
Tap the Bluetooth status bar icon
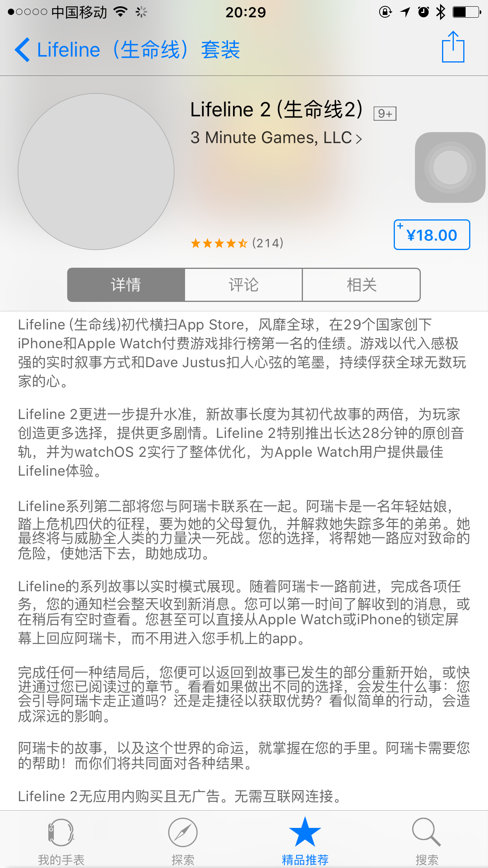[441, 12]
